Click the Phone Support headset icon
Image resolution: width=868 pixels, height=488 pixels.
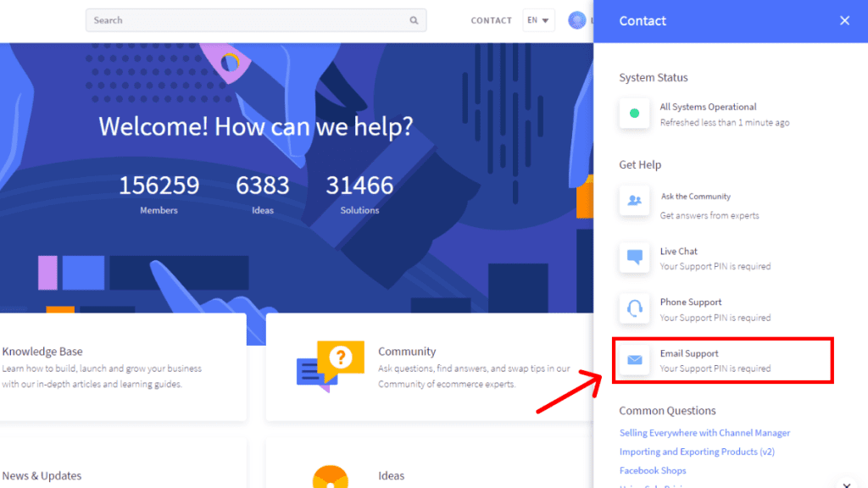point(634,307)
